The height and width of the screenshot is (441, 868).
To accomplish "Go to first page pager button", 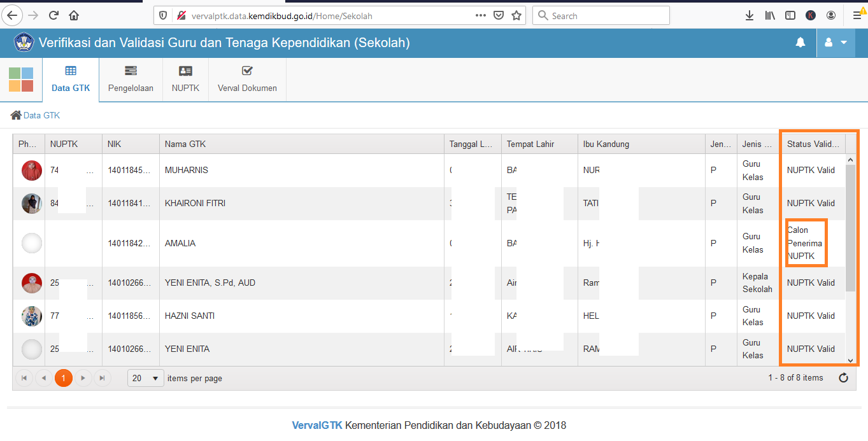I will coord(24,378).
